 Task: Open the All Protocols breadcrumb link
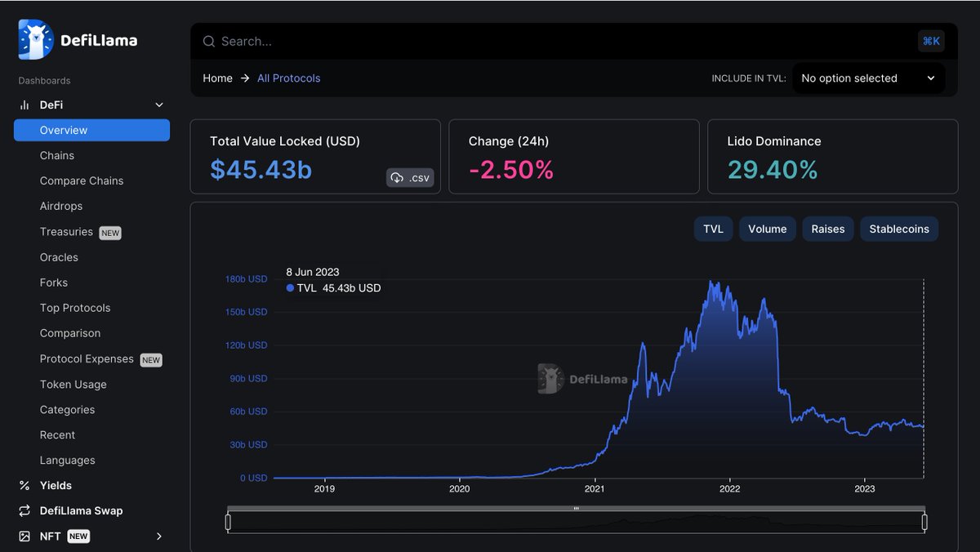(288, 78)
